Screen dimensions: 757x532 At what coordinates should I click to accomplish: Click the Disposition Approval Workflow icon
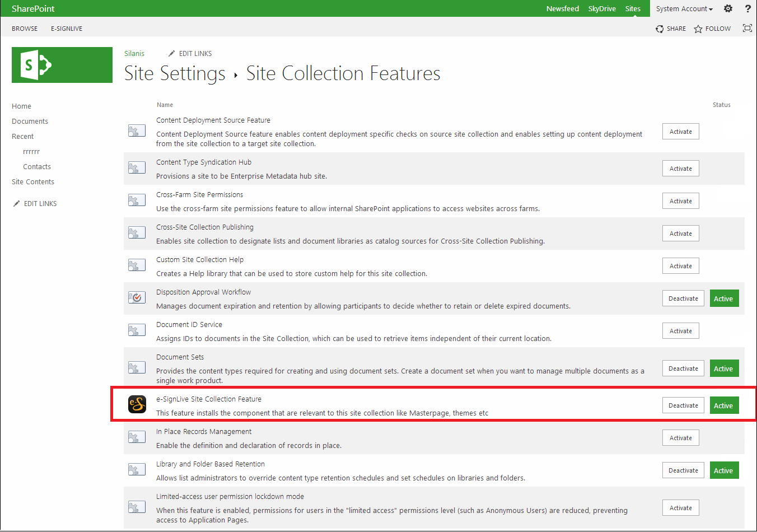tap(137, 298)
